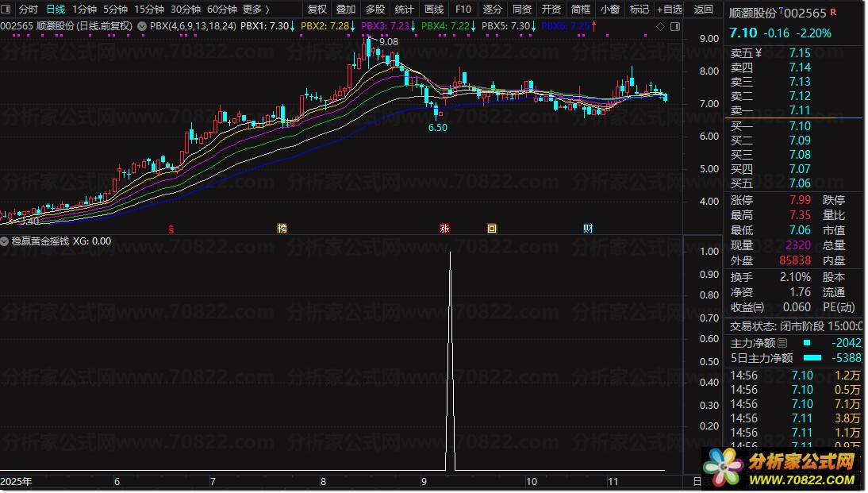Toggle 叠加 overlay mode
Viewport: 868px width, 493px height.
346,10
